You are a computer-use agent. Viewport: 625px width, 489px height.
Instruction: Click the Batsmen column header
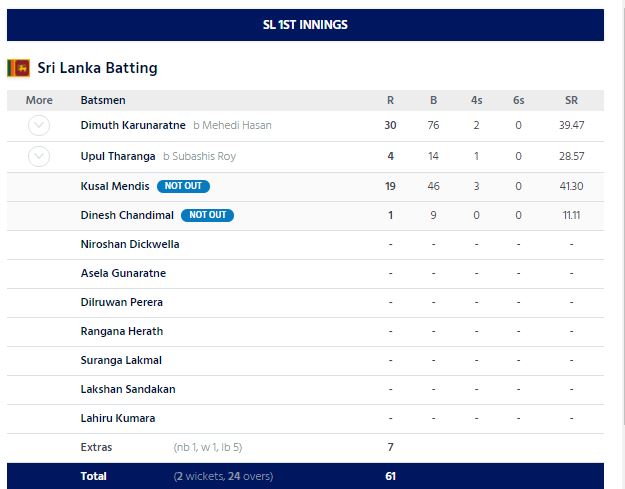tap(102, 100)
